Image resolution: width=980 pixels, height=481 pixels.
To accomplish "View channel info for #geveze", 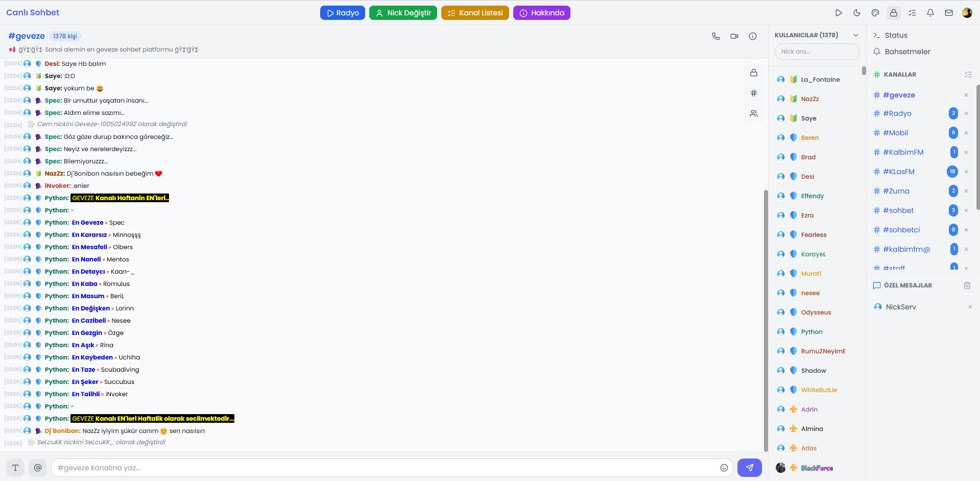I will click(753, 36).
